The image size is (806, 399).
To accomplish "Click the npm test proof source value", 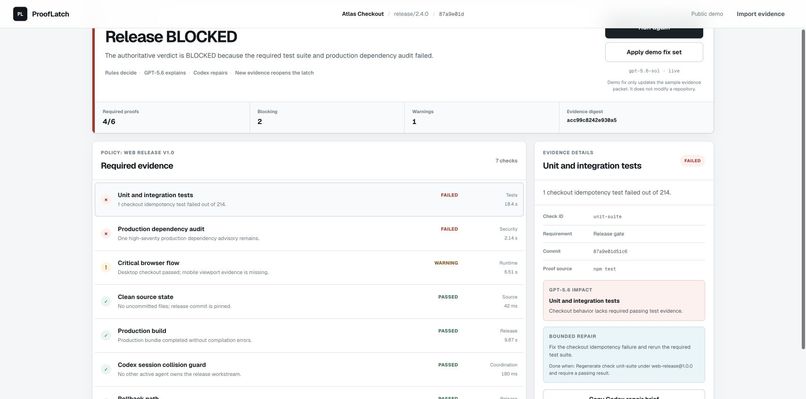I will [604, 269].
